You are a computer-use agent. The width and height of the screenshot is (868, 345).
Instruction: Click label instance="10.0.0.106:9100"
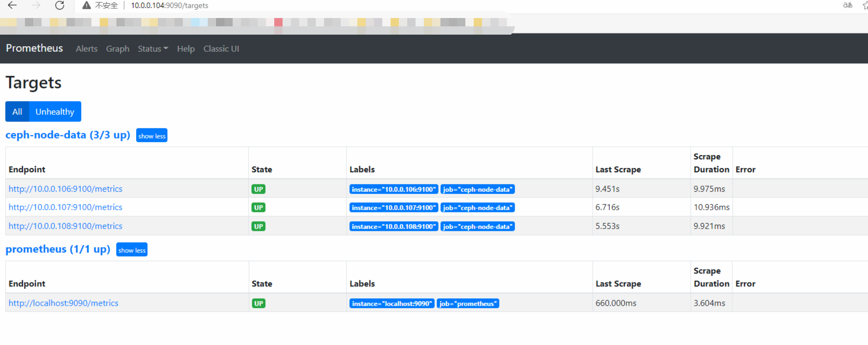[394, 189]
